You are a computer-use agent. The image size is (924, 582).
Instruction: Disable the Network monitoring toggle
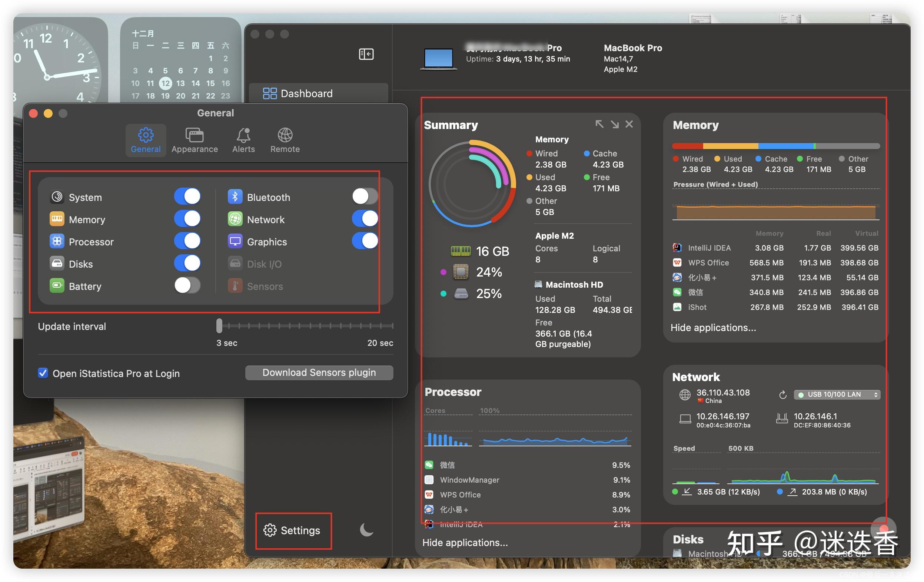point(364,218)
